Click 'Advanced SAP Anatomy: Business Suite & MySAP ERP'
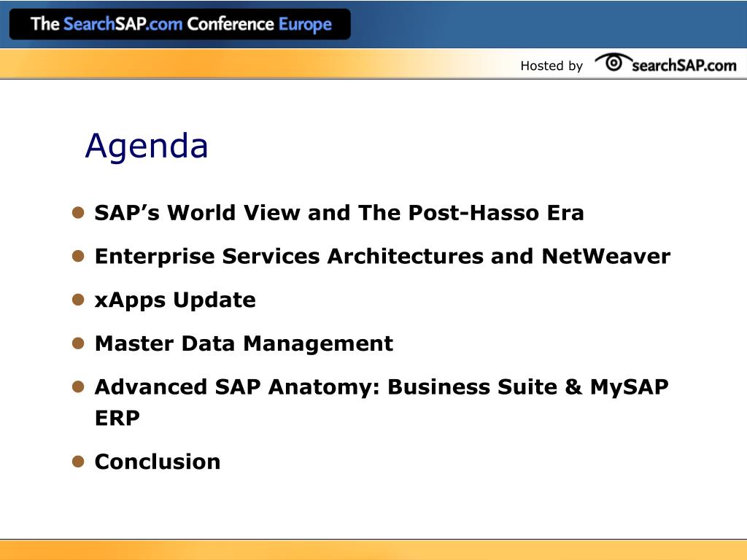The height and width of the screenshot is (560, 747). coord(382,402)
